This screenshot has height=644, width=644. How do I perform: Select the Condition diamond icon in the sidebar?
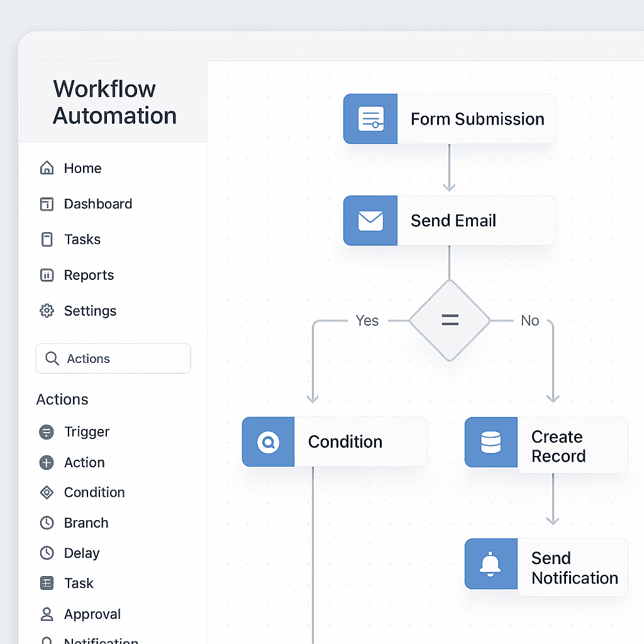46,492
